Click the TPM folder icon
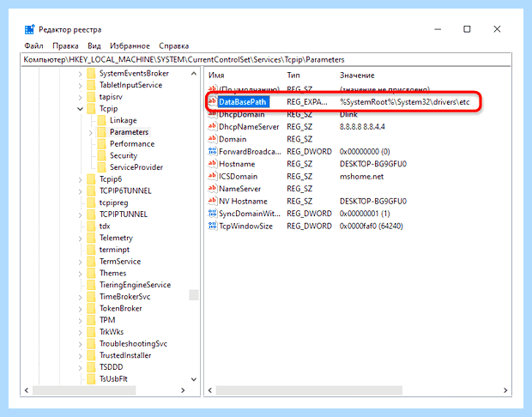532x417 pixels. click(x=91, y=320)
